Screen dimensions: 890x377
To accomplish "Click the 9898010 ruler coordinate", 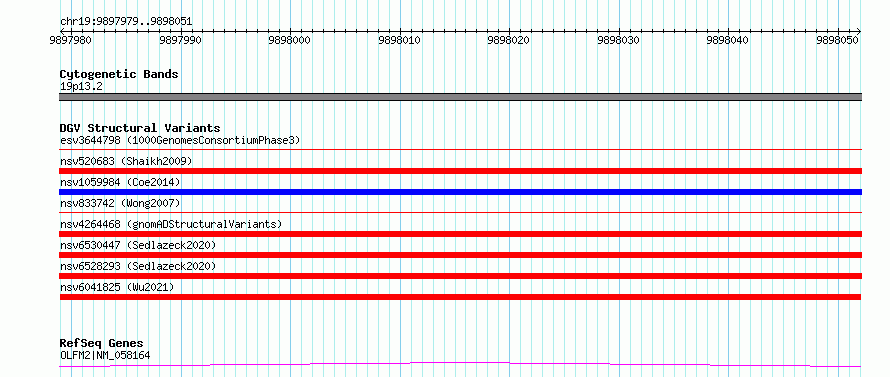I will click(400, 40).
